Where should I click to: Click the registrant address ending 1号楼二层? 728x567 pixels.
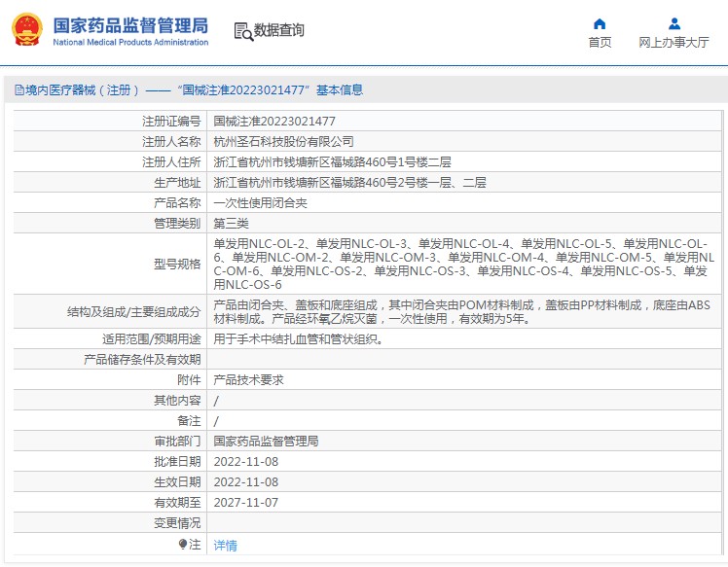coord(333,162)
